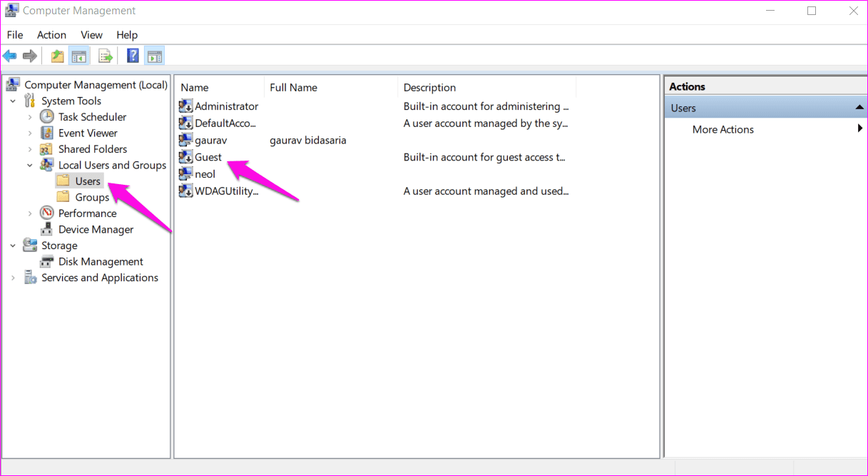Collapse the Local Users and Groups node
The height and width of the screenshot is (476, 868).
(x=30, y=165)
